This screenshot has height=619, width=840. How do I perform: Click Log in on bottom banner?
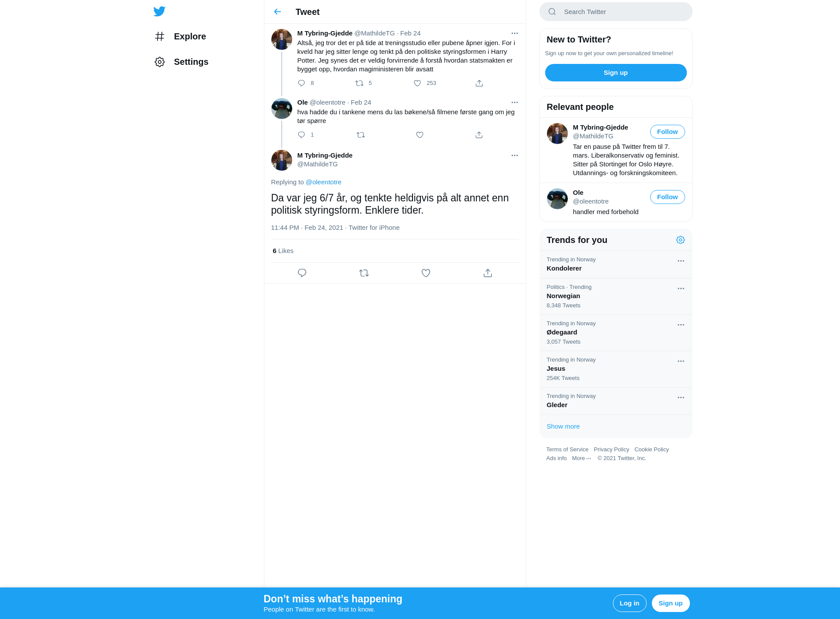click(630, 603)
